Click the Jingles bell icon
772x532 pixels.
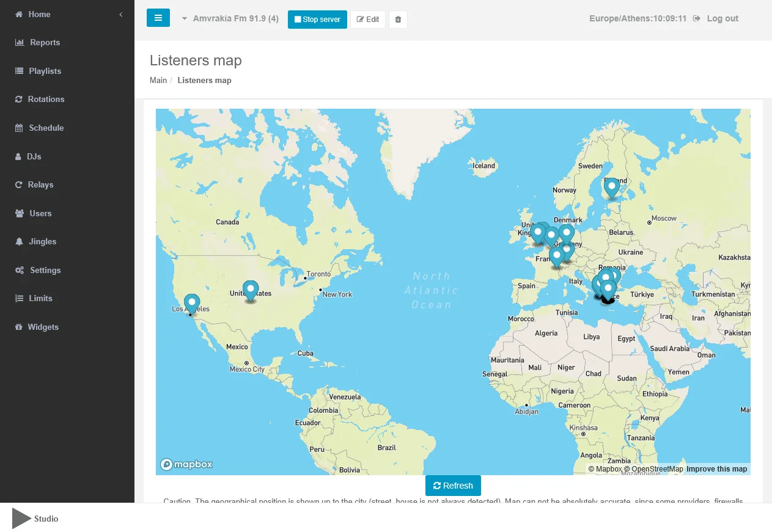click(19, 242)
